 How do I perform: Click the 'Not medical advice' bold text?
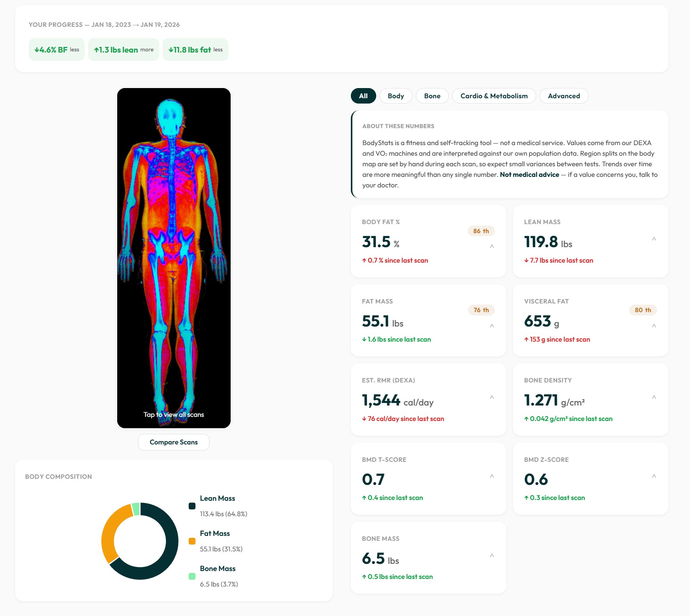(529, 175)
